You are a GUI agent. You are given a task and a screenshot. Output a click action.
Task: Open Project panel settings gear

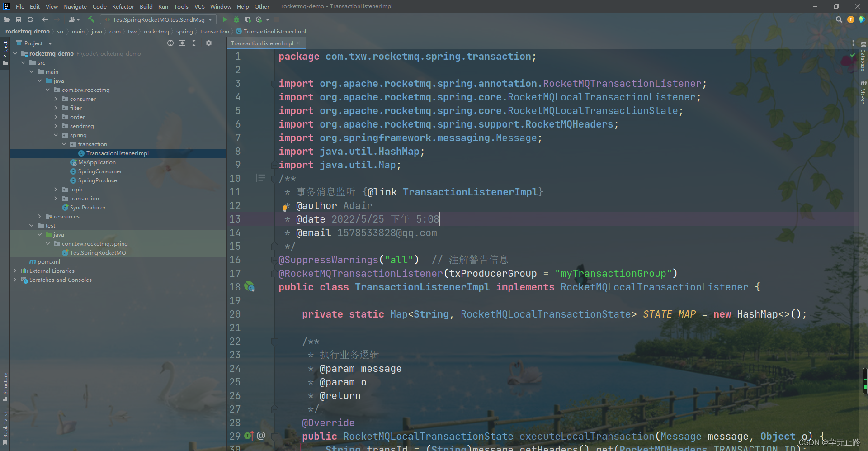pos(208,43)
